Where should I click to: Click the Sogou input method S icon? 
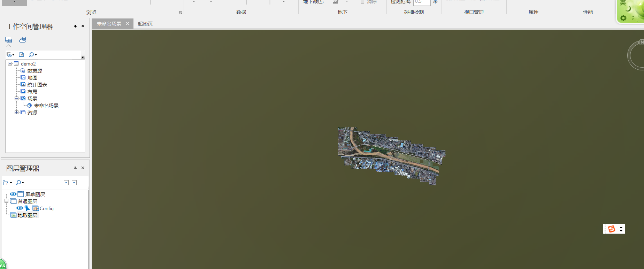click(x=611, y=229)
